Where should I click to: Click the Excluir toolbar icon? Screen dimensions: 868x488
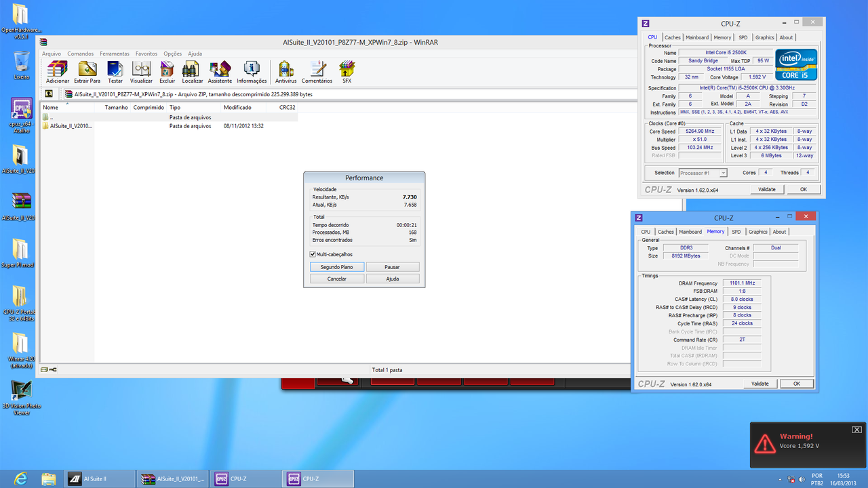point(167,72)
